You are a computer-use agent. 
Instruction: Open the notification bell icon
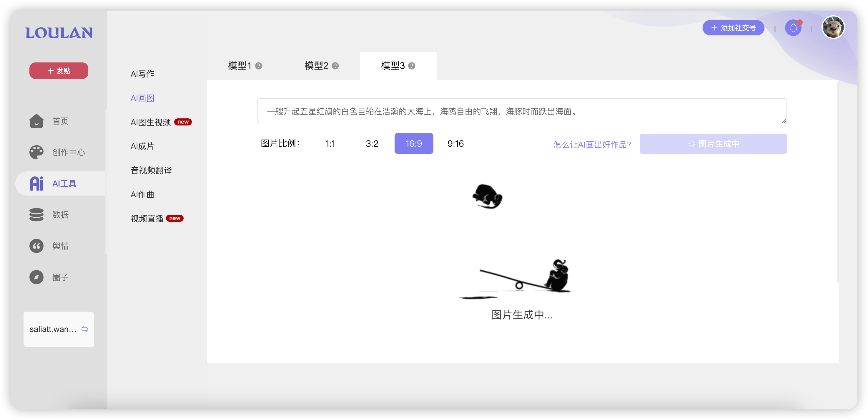pyautogui.click(x=793, y=28)
